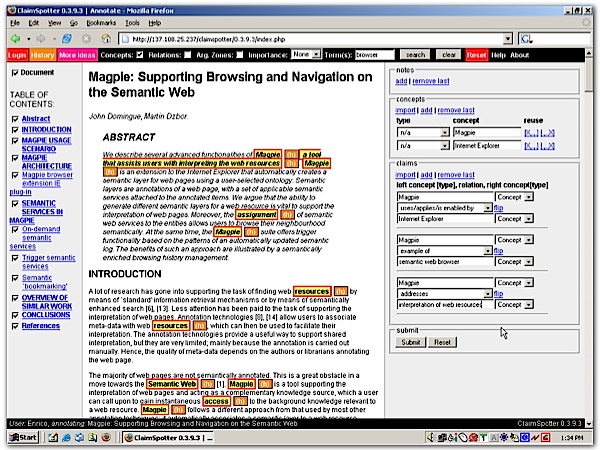Click the Start button
Screen dimensions: 600x450
coord(24,437)
